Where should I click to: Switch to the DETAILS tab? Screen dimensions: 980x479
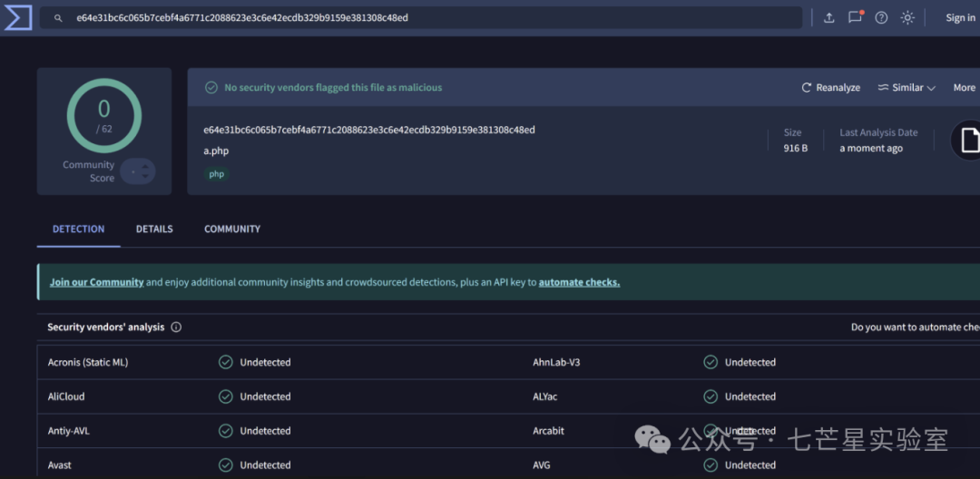(x=154, y=230)
